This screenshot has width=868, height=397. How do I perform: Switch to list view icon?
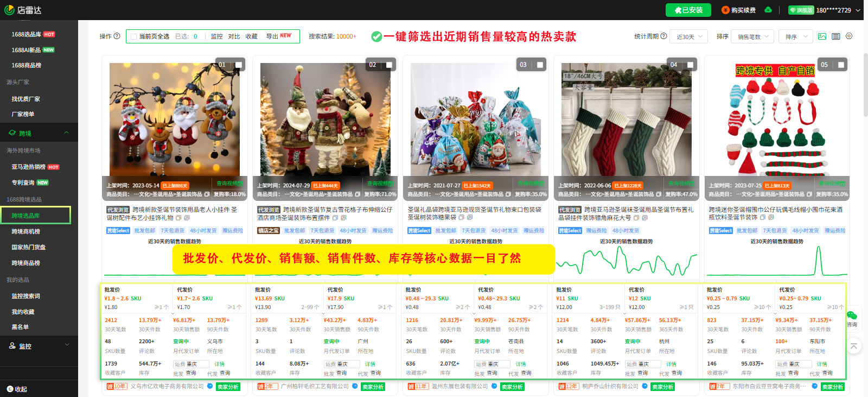(835, 36)
